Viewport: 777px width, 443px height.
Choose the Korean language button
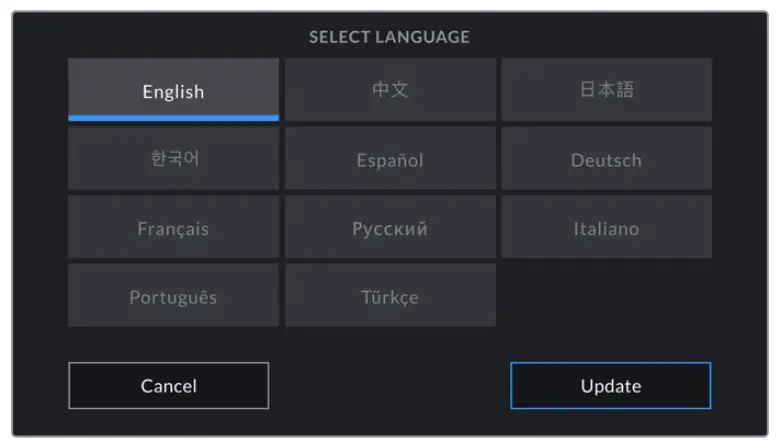click(x=173, y=159)
